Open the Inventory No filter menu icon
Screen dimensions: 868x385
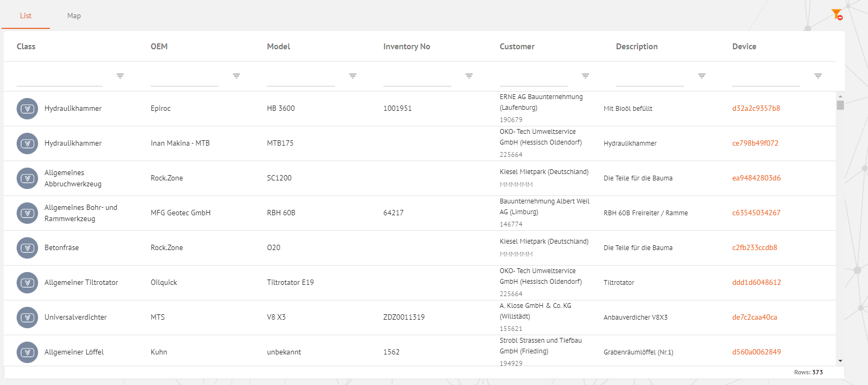(469, 76)
